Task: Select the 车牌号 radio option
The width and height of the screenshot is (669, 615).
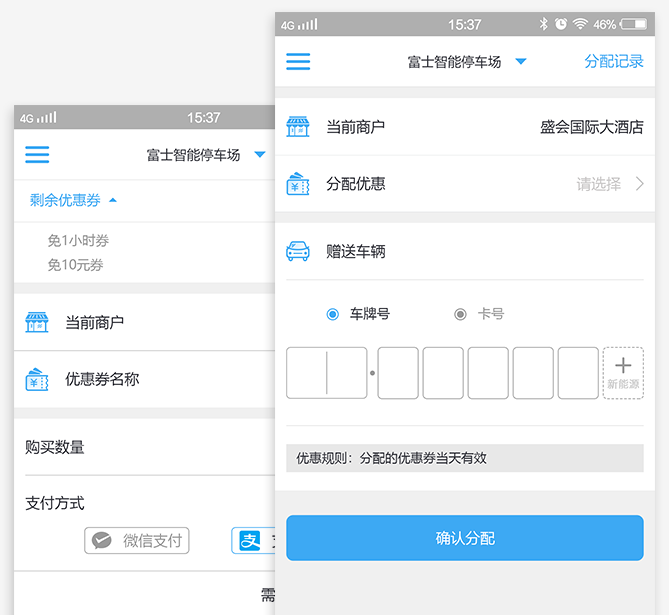Action: (x=333, y=314)
